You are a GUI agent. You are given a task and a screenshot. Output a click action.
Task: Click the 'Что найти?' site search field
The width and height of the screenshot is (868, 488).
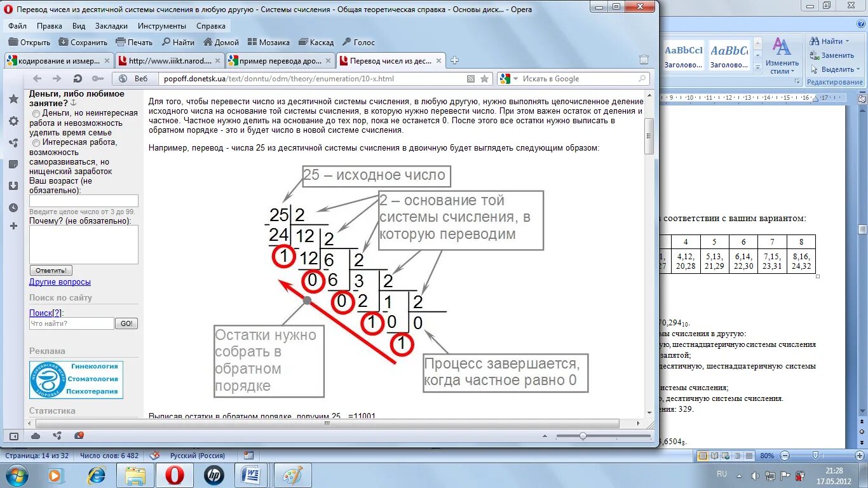point(72,323)
